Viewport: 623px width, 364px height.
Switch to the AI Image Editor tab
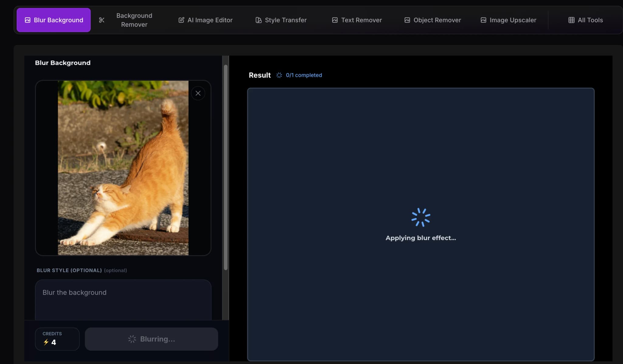(x=210, y=20)
